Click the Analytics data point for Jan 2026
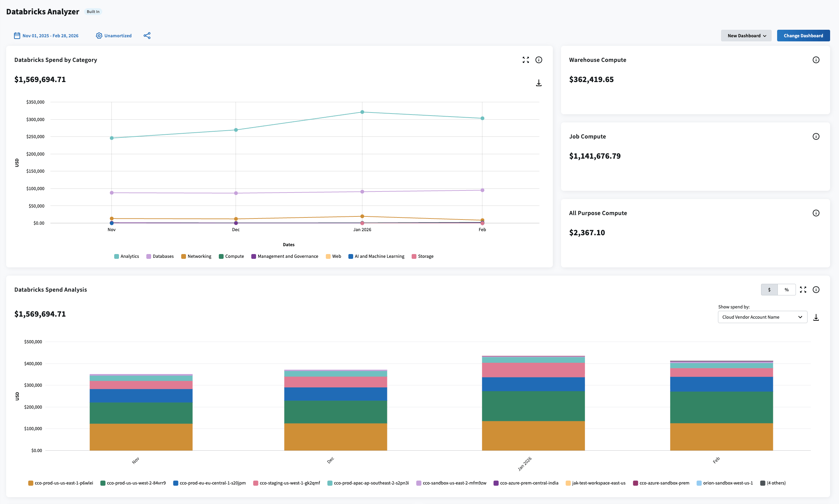Image resolution: width=839 pixels, height=504 pixels. tap(362, 112)
